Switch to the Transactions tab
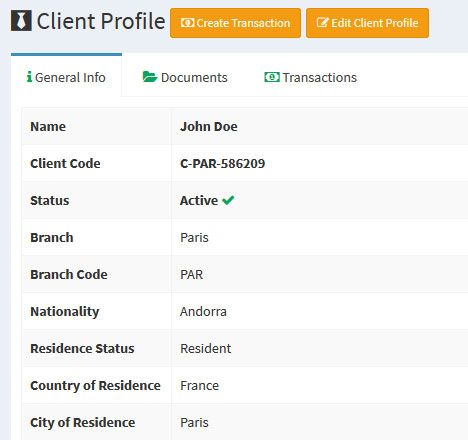 311,77
